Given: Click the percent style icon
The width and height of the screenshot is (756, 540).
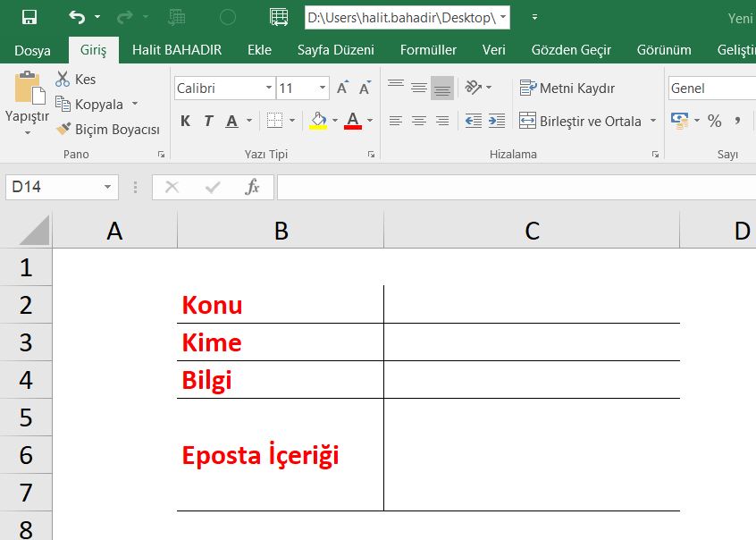Looking at the screenshot, I should coord(715,121).
